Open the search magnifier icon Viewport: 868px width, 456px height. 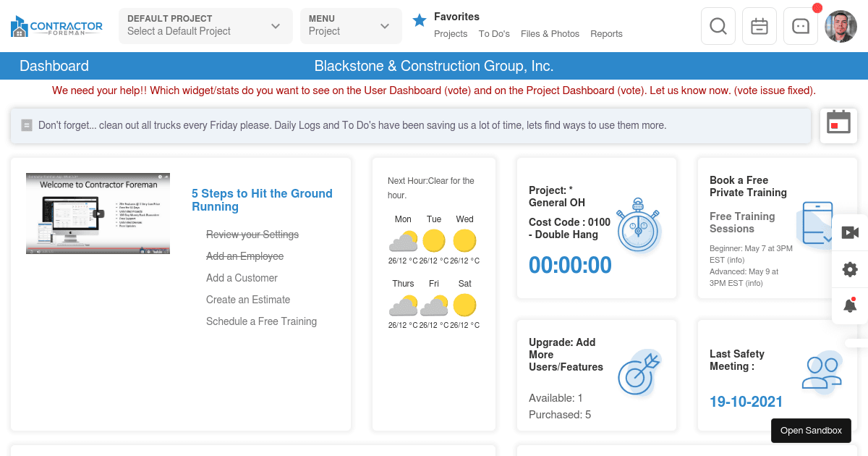click(x=718, y=26)
